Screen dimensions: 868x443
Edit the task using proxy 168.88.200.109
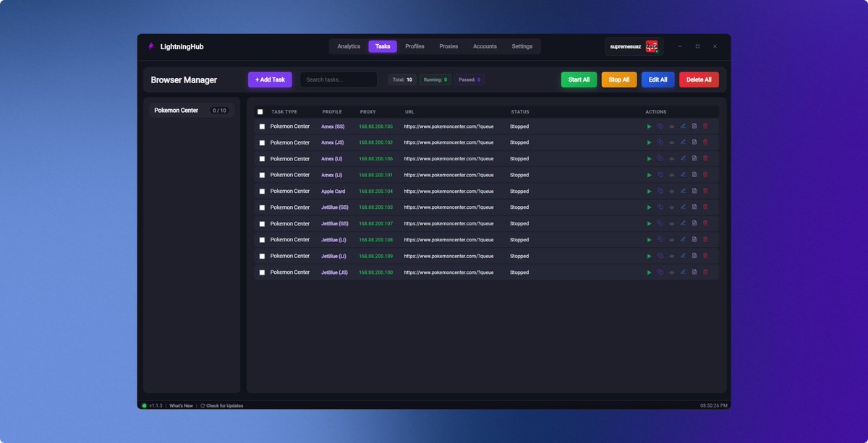(x=683, y=257)
